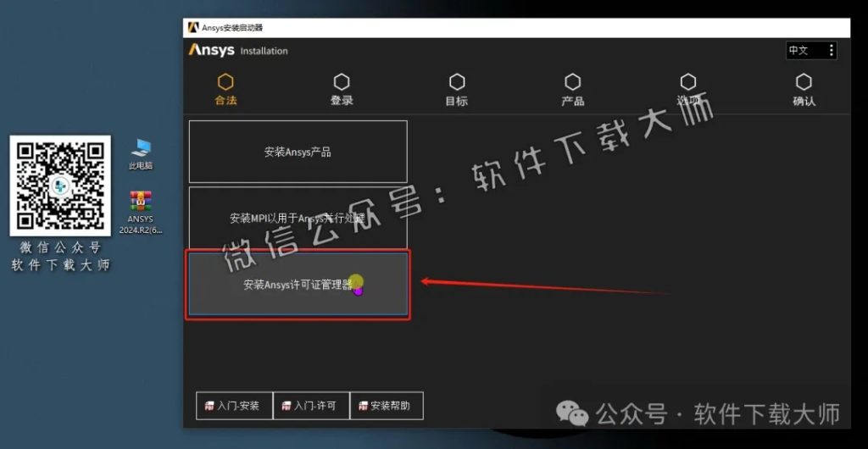
Task: Click 安装Ansys许可证管理器 button
Action: (x=298, y=284)
